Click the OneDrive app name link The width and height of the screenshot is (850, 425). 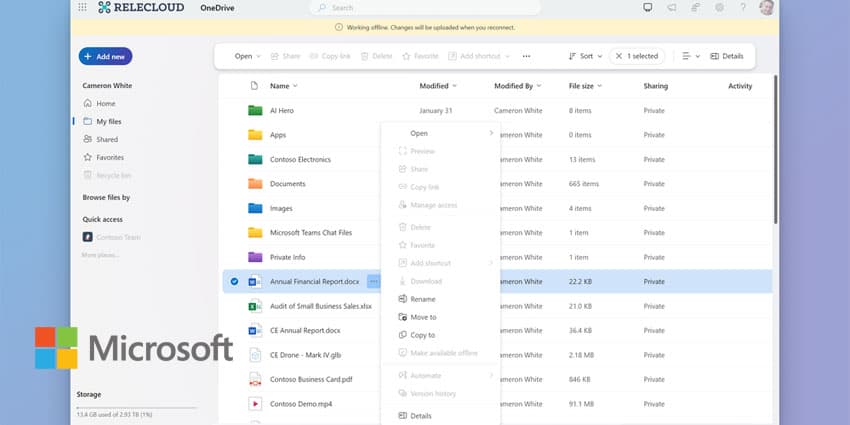coord(217,8)
